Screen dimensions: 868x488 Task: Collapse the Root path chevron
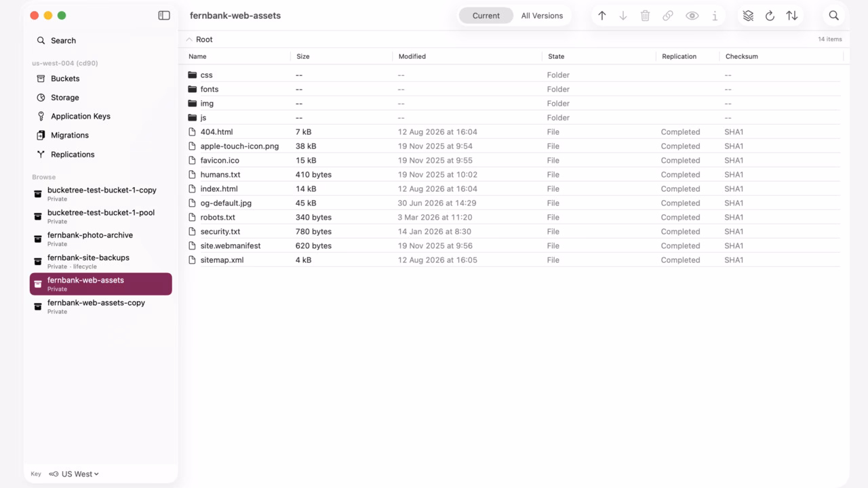[x=189, y=39]
